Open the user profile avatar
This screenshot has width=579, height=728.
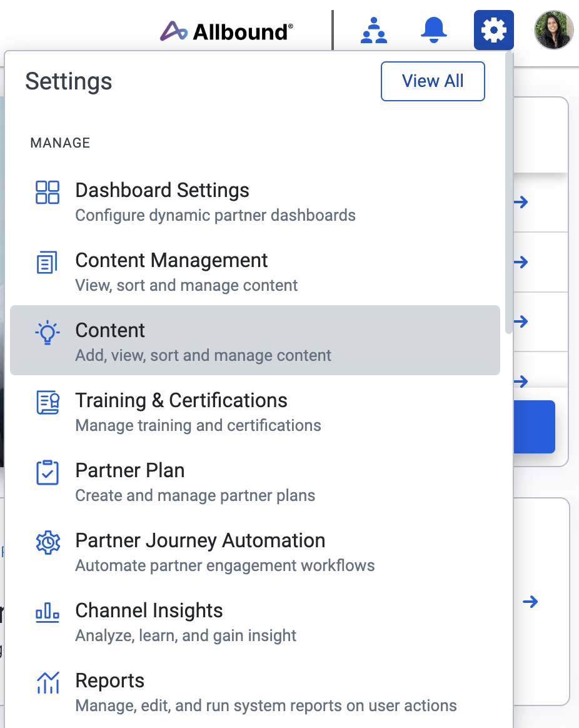coord(553,30)
